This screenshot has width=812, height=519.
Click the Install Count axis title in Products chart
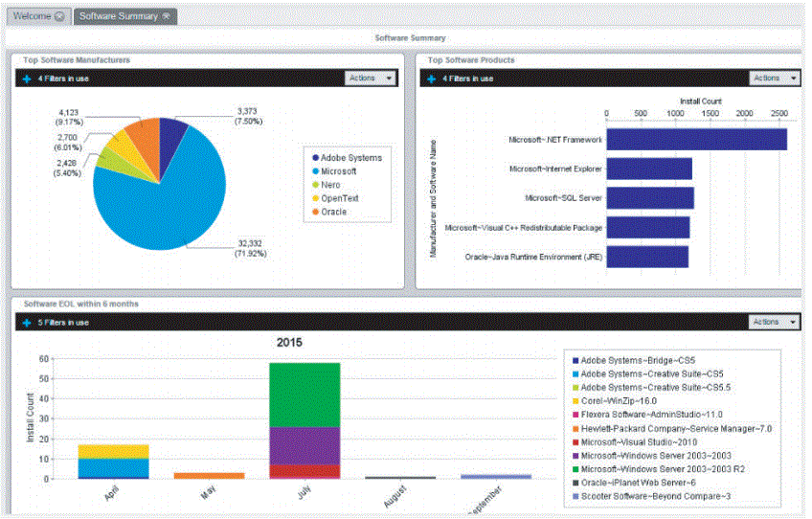pyautogui.click(x=701, y=101)
